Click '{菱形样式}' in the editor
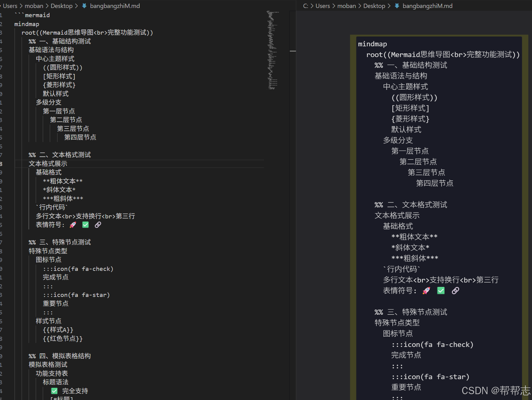The image size is (532, 400). point(59,85)
